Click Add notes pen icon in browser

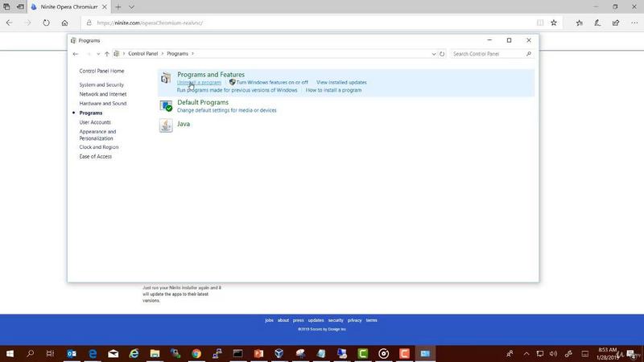point(597,23)
